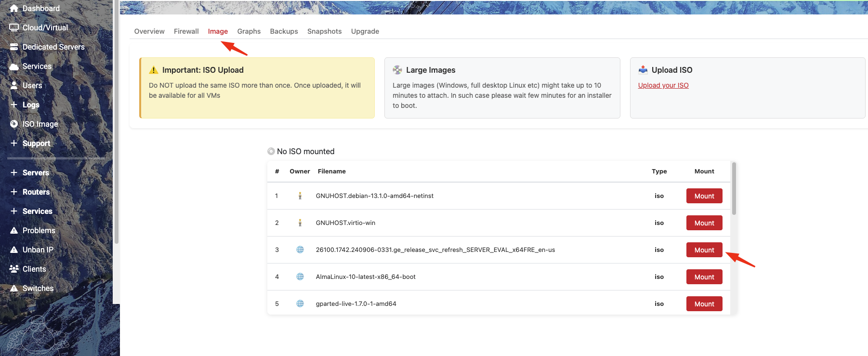Click the Clients group icon

click(x=14, y=269)
